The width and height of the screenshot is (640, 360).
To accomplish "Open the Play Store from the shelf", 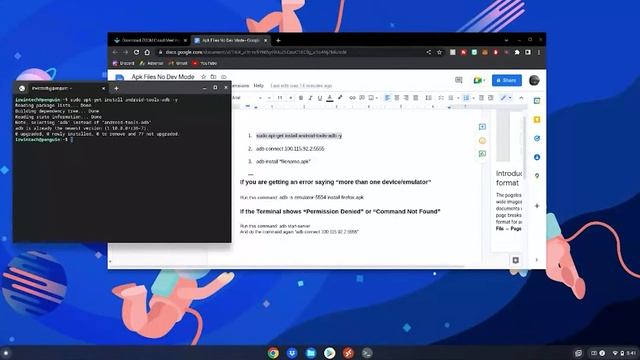I will click(329, 353).
